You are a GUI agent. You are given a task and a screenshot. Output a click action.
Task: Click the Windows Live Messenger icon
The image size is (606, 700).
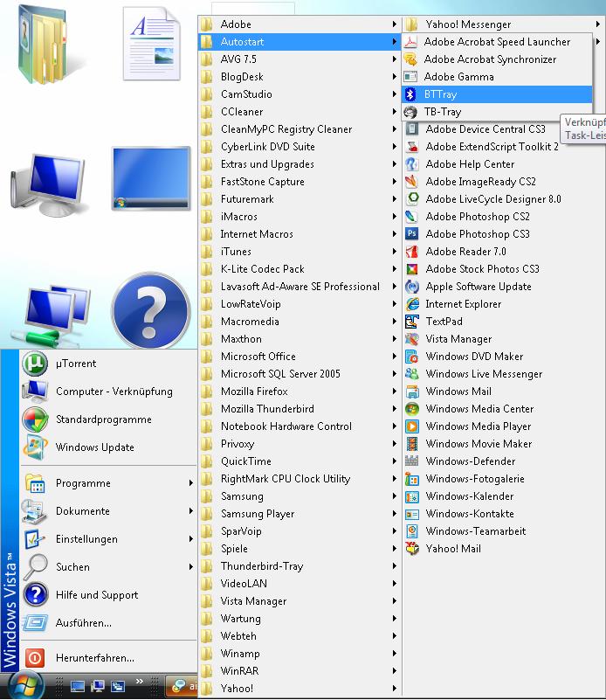point(411,374)
